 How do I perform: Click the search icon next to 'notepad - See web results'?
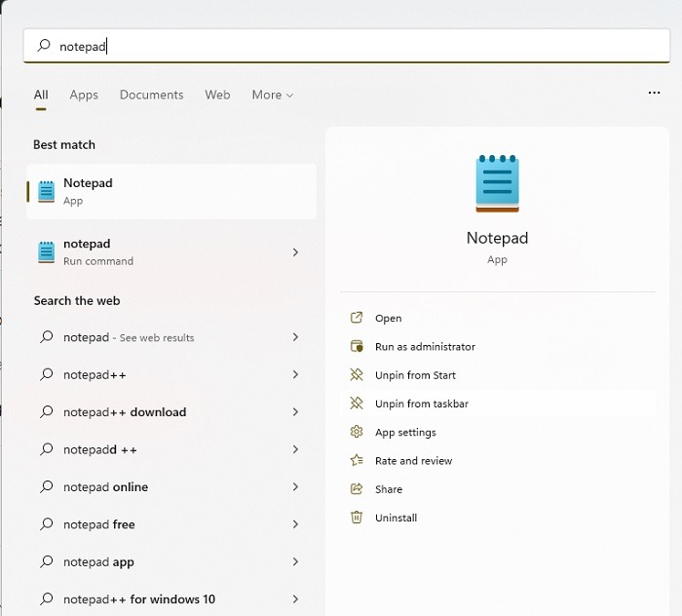[47, 336]
